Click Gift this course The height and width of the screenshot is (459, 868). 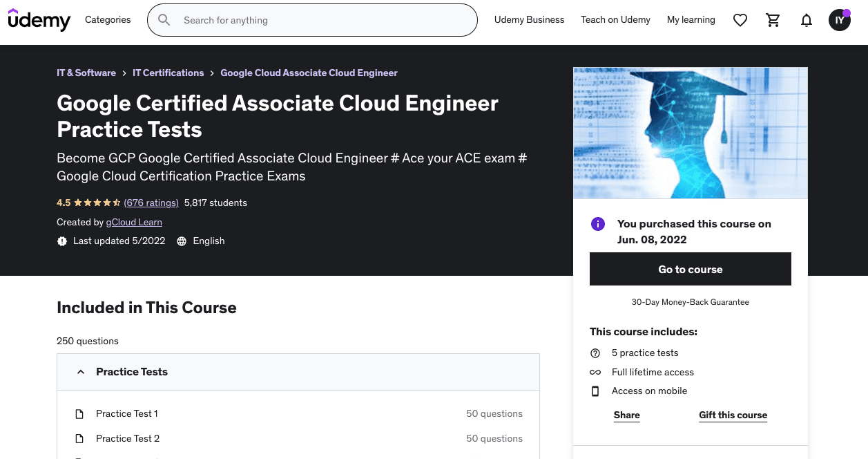[x=733, y=415]
